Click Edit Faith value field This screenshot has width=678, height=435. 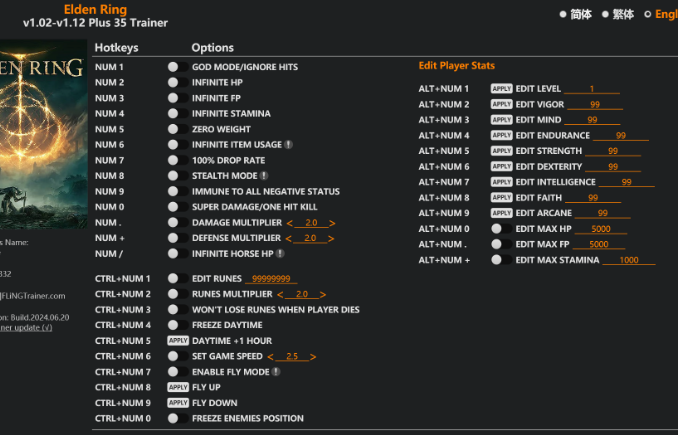593,198
